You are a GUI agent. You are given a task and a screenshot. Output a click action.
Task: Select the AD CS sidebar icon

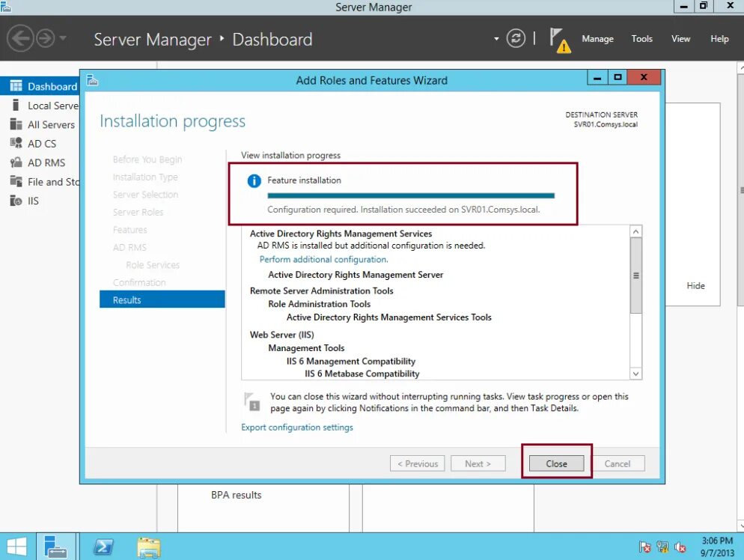(x=16, y=143)
